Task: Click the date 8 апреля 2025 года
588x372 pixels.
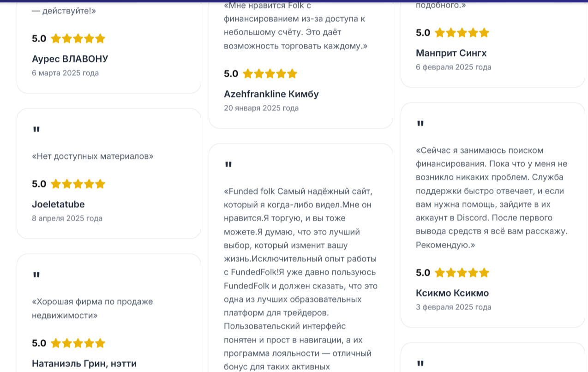Action: (67, 218)
